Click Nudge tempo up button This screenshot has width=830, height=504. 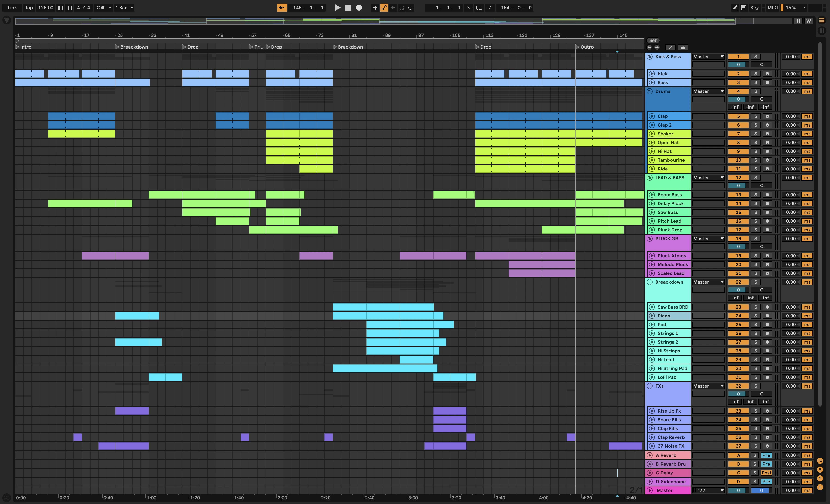point(69,7)
